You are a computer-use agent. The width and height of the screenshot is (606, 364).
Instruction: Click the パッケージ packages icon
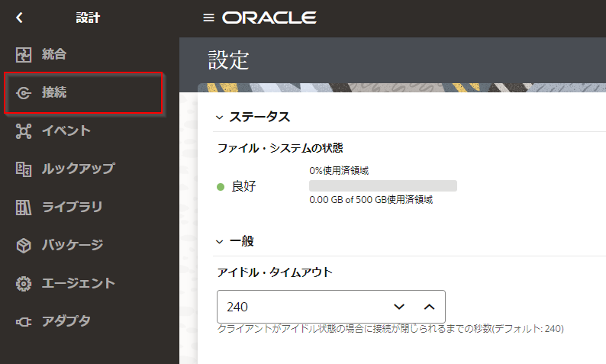click(x=24, y=245)
